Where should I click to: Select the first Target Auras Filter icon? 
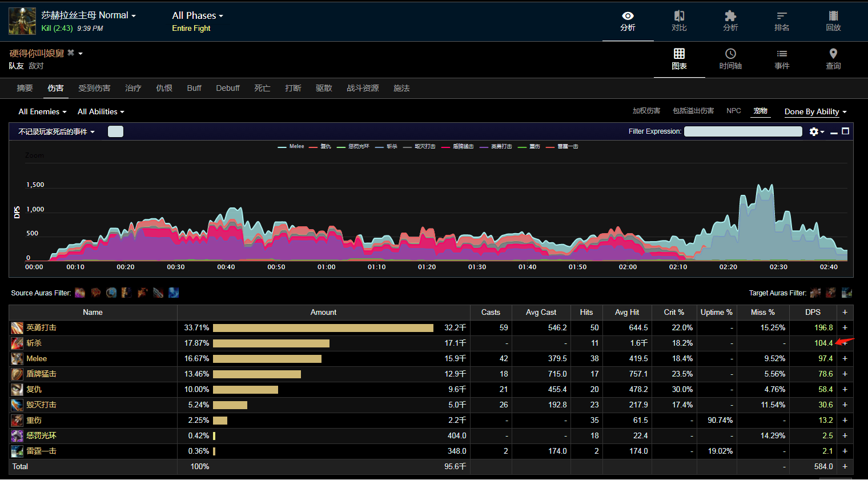815,293
